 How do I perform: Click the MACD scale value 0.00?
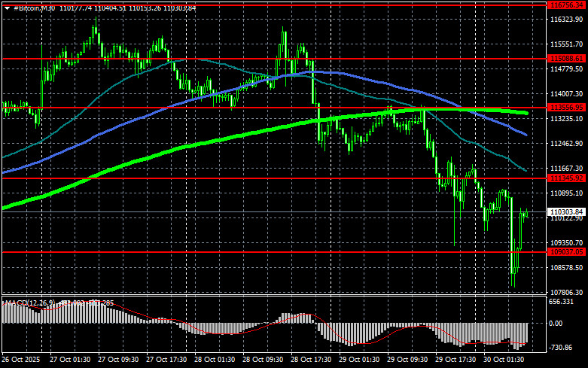tap(556, 323)
